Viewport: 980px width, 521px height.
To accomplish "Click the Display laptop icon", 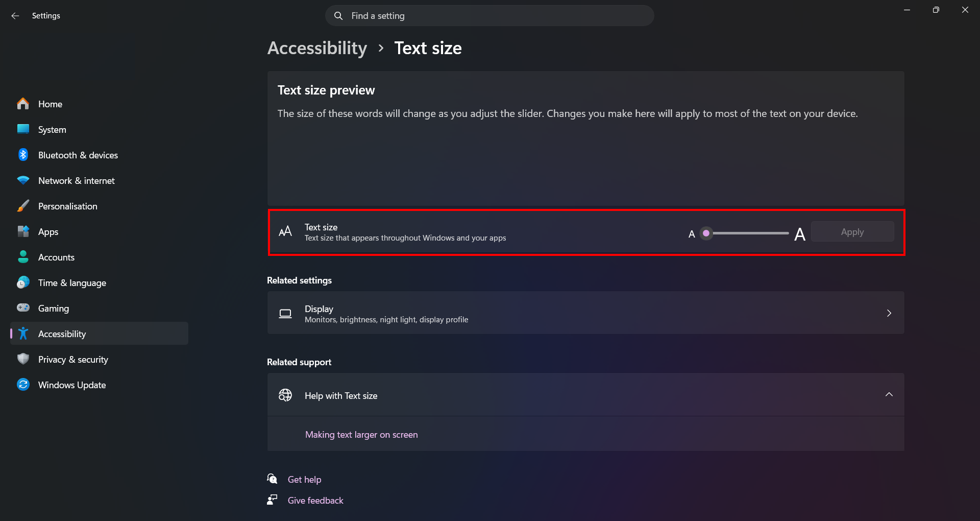I will pos(285,314).
